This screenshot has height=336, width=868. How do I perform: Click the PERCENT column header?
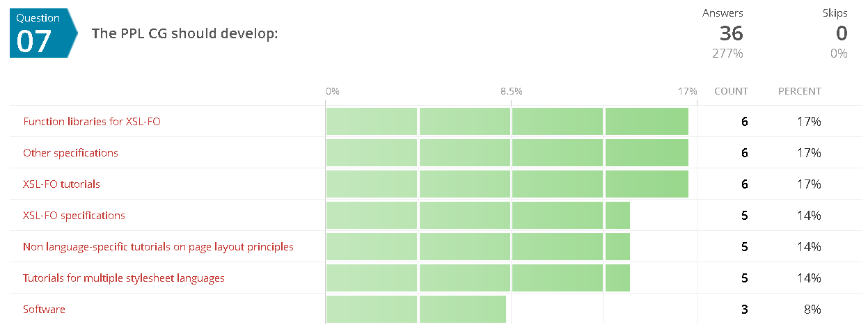pyautogui.click(x=799, y=91)
